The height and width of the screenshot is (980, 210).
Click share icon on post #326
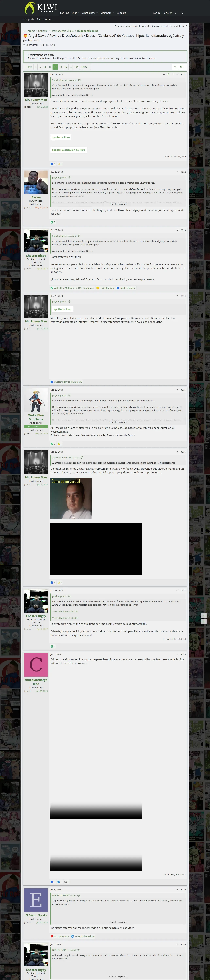point(177,452)
